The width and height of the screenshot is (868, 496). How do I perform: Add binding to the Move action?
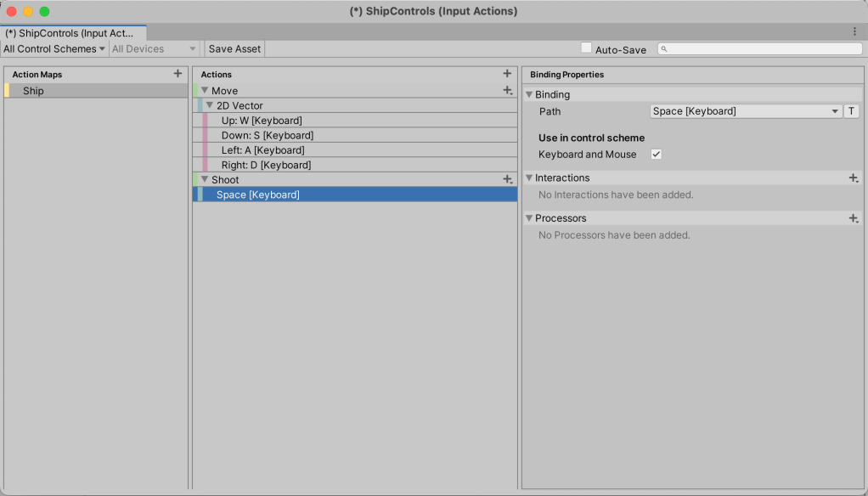507,90
